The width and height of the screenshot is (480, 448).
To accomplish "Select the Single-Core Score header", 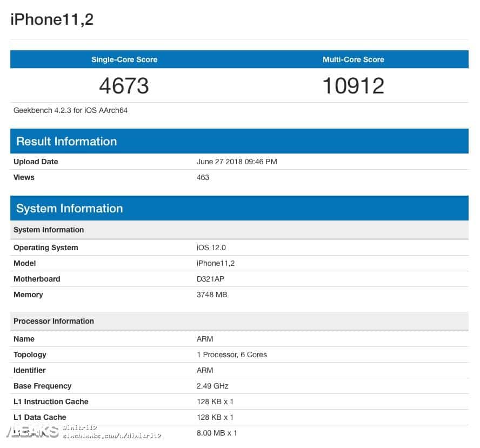I will (124, 59).
